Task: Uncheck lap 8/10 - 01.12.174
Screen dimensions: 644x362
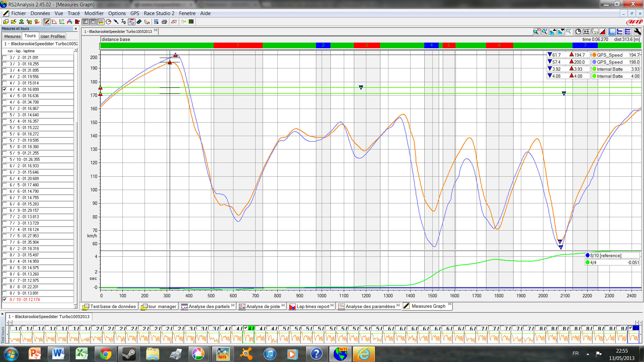Action: pyautogui.click(x=5, y=300)
